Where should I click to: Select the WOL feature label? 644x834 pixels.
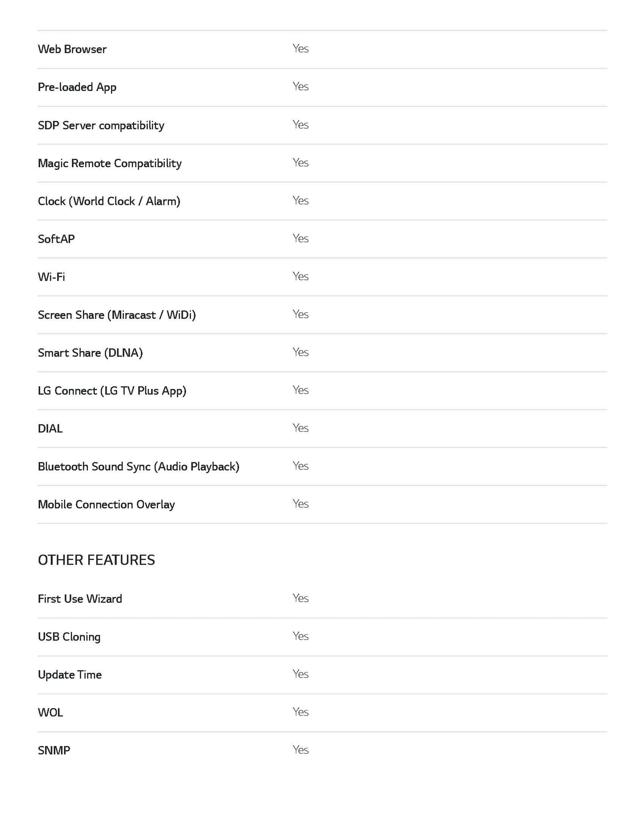50,712
